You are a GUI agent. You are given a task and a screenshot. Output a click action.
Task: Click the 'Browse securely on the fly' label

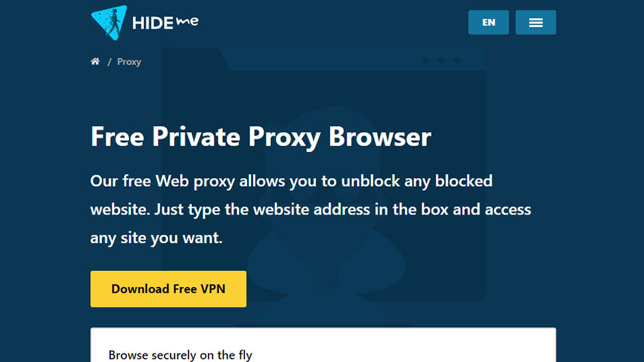(x=181, y=355)
